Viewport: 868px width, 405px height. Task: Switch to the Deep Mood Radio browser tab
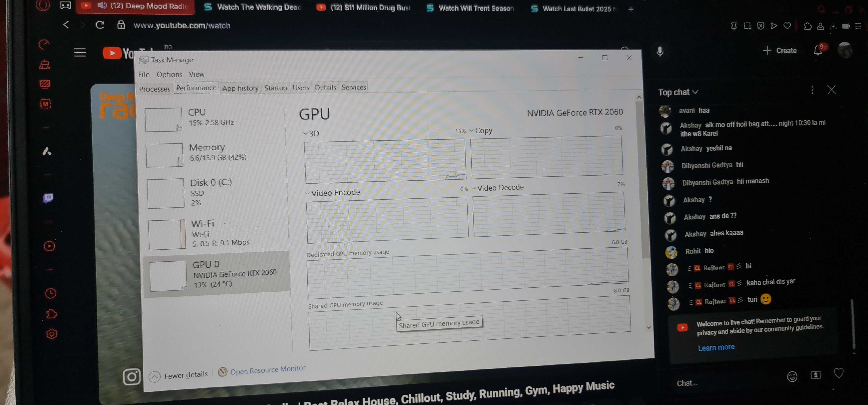[x=135, y=7]
